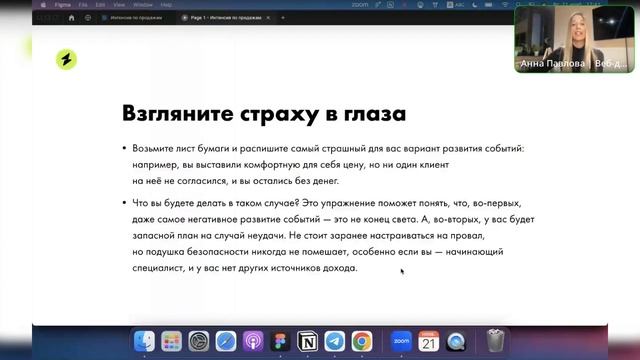This screenshot has width=640, height=360.
Task: Open Calendar showing 21 in the Dock
Action: point(429,341)
